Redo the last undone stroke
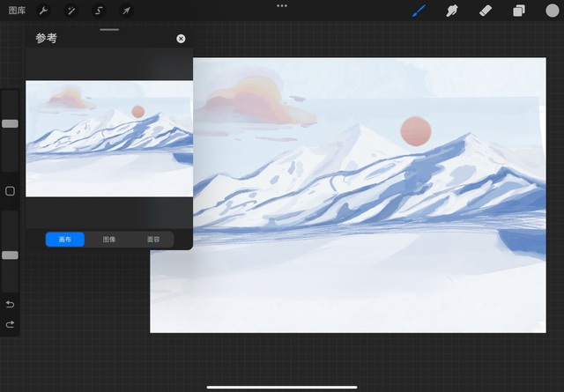 10,324
